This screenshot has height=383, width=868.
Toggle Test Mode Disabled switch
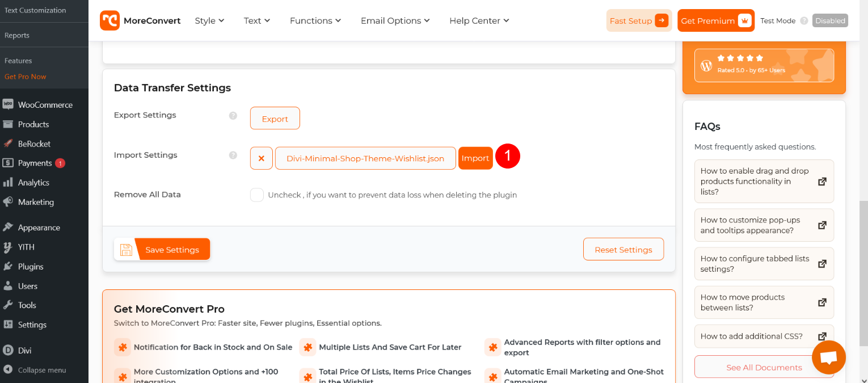[x=830, y=20]
